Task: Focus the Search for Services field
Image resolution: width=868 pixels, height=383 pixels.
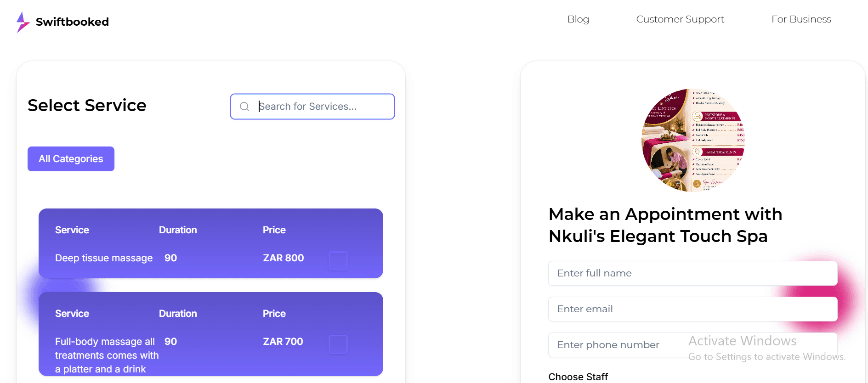Action: 312,107
